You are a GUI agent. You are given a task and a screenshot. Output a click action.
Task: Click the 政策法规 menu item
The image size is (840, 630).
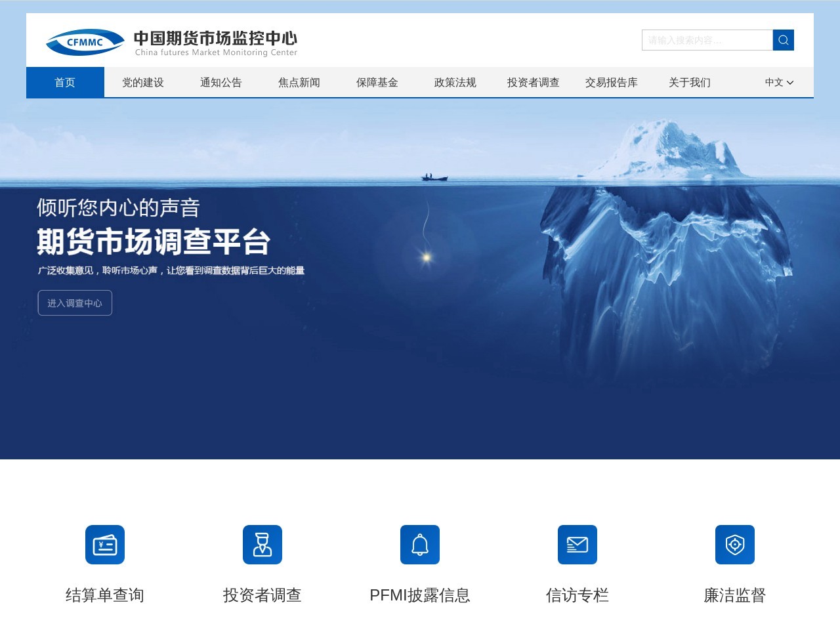click(x=455, y=83)
